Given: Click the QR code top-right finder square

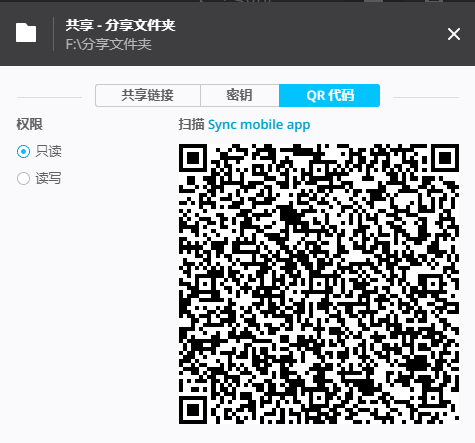Looking at the screenshot, I should tap(445, 158).
